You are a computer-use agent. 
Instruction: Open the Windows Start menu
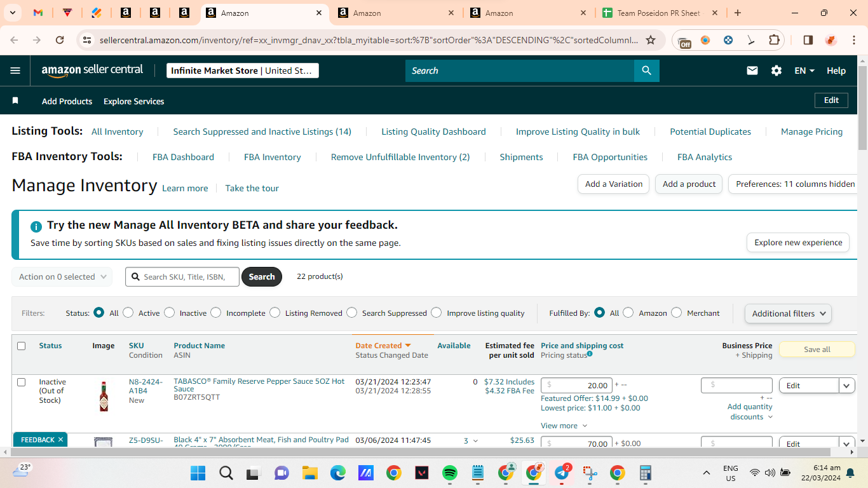(x=198, y=473)
